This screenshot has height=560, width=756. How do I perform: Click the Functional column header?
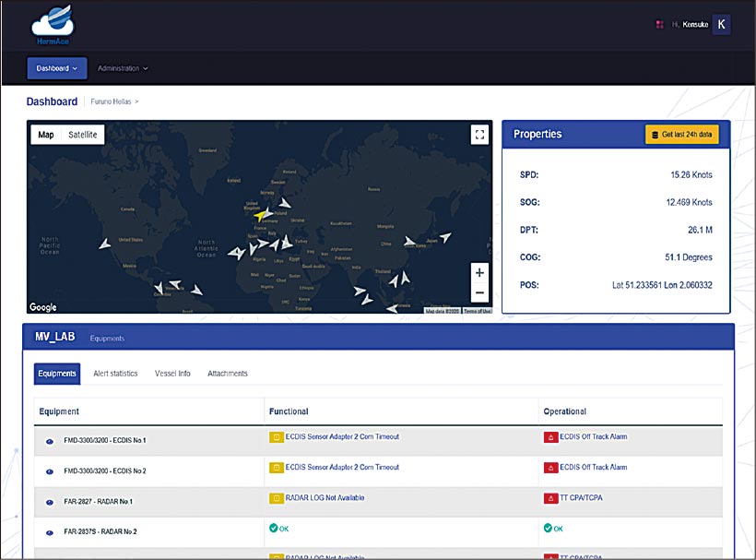click(x=289, y=411)
